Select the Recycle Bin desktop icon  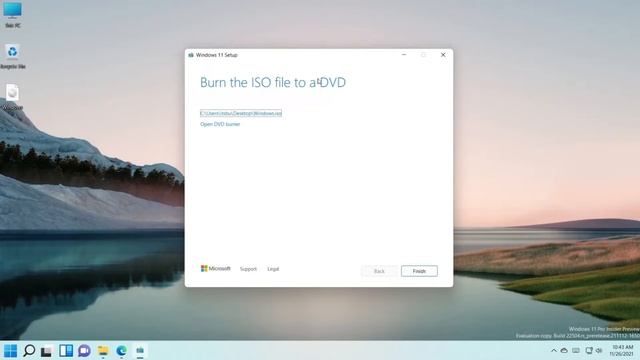tap(13, 56)
